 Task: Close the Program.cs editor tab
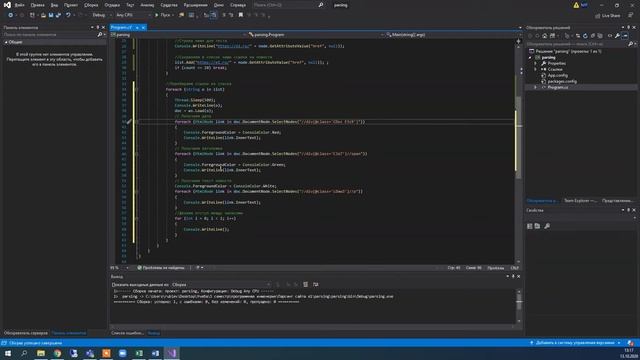143,27
